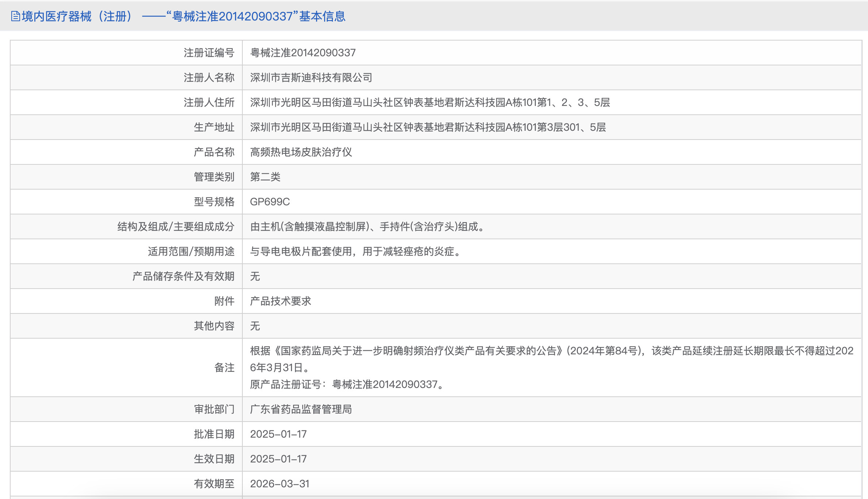Select the expiry date 2026-03-31
This screenshot has height=499, width=868.
(280, 484)
